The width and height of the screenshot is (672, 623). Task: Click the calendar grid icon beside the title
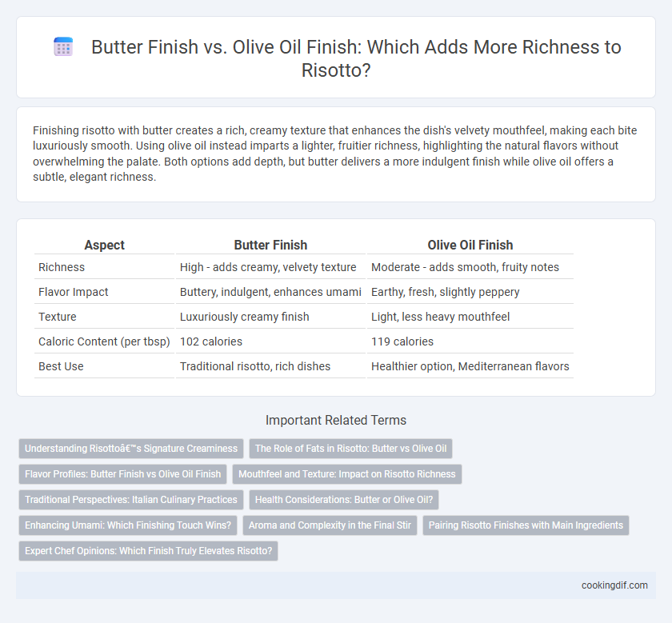click(x=63, y=47)
